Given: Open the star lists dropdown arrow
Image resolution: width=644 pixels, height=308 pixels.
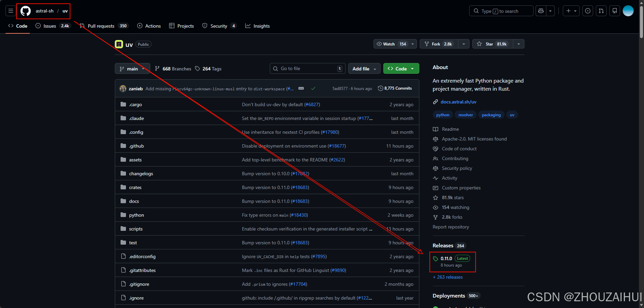Looking at the screenshot, I should point(519,44).
